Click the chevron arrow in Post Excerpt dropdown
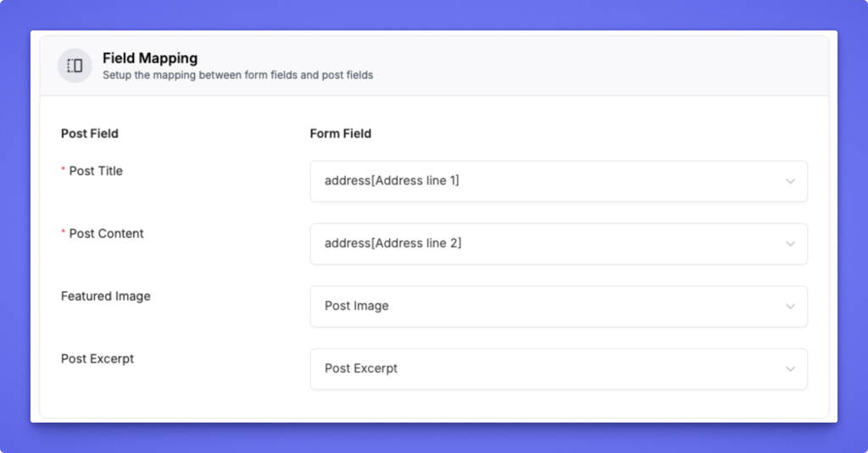This screenshot has width=868, height=453. coord(790,369)
